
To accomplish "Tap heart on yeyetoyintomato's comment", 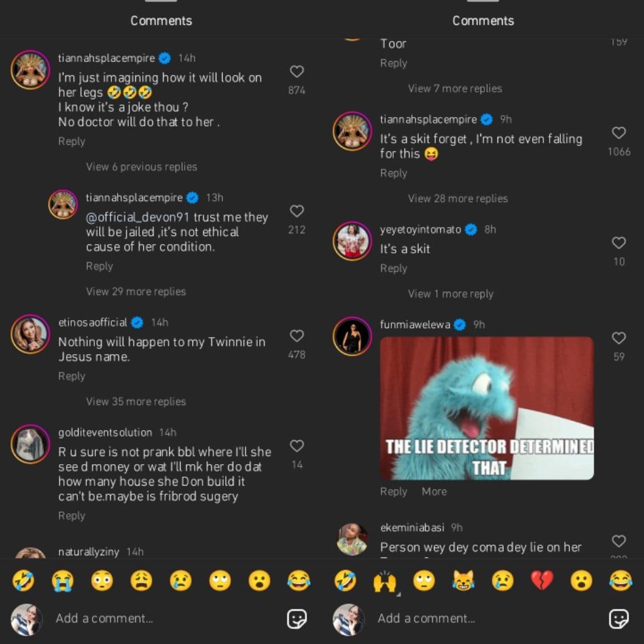I will point(619,243).
